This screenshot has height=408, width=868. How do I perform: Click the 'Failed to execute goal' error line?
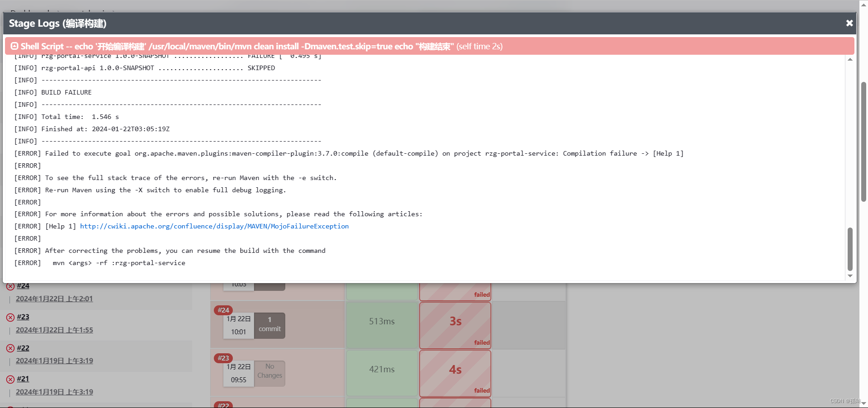pos(349,153)
